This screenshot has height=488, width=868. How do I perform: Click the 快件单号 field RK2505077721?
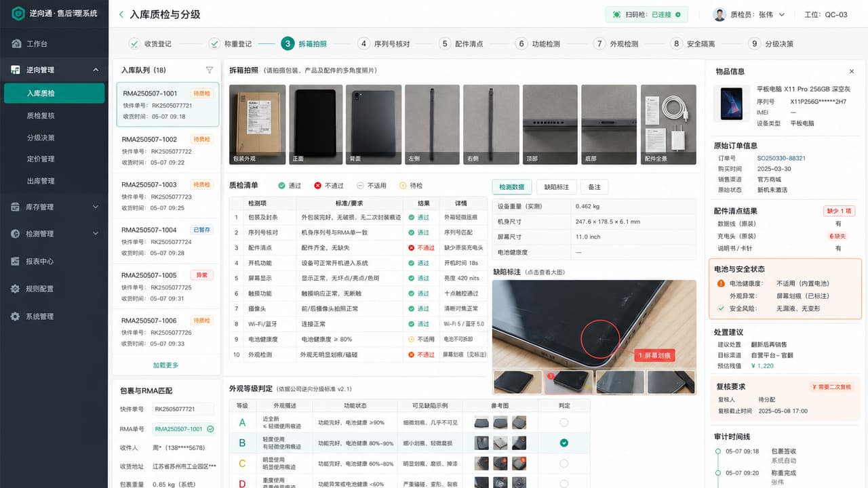[x=183, y=409]
